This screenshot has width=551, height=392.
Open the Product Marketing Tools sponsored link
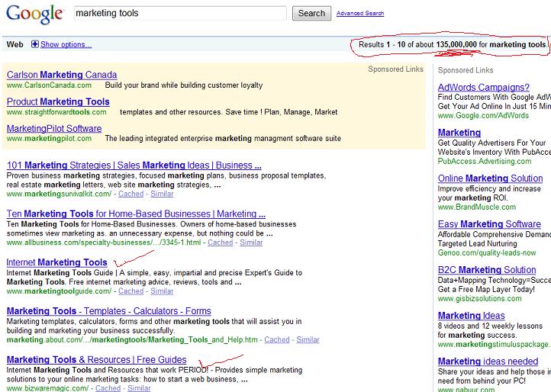[58, 102]
